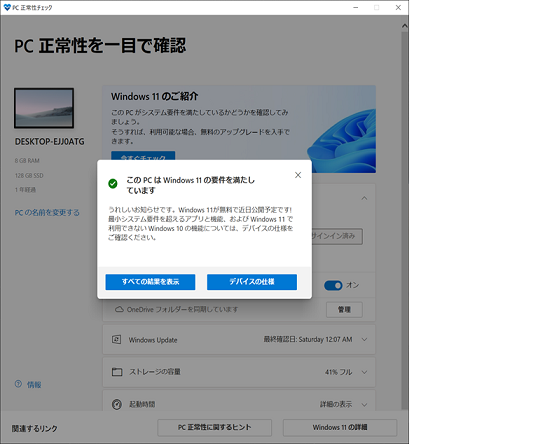Click the OneDrive フォルダーを同期しています text
Image resolution: width=538 pixels, height=444 pixels.
click(x=182, y=309)
